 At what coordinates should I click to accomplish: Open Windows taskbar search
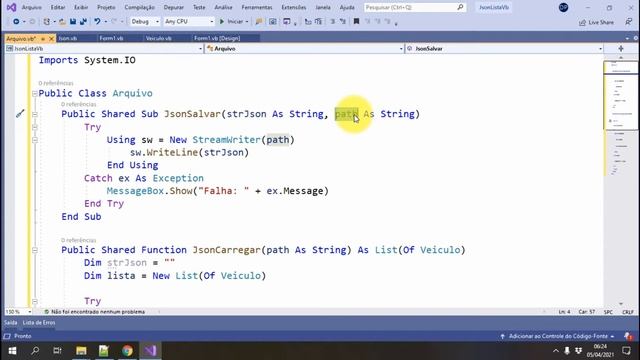[35, 351]
